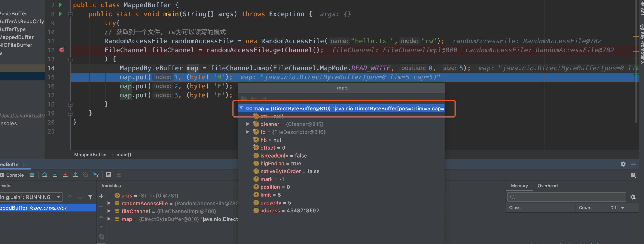Screen dimensions: 644x244
Task: Click the filter frames funnel icon
Action: coord(90,197)
